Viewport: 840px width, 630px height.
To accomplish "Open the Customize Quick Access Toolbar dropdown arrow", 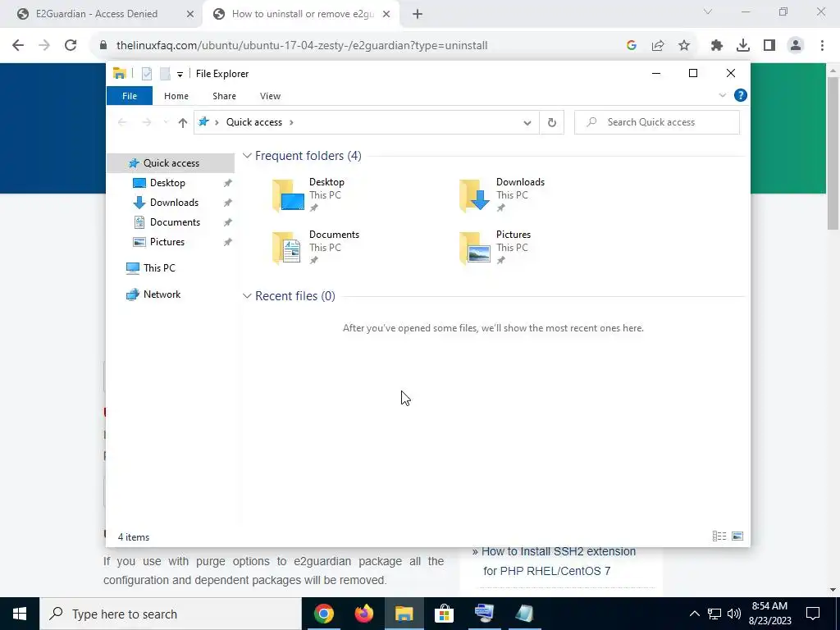I will coord(180,75).
